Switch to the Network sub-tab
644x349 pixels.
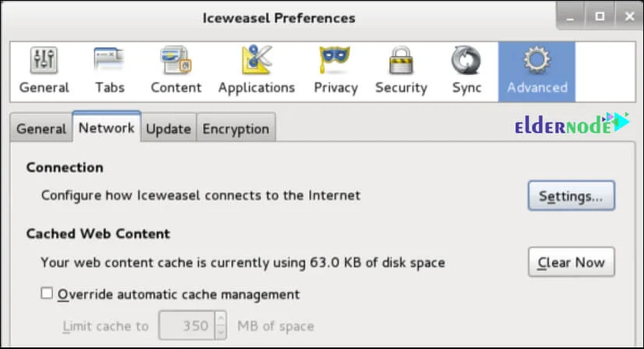tap(106, 128)
